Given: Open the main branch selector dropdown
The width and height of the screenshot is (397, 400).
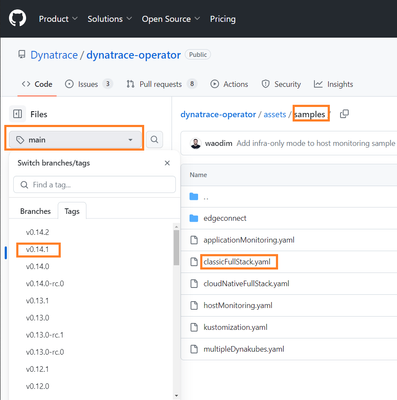Looking at the screenshot, I should pos(75,140).
